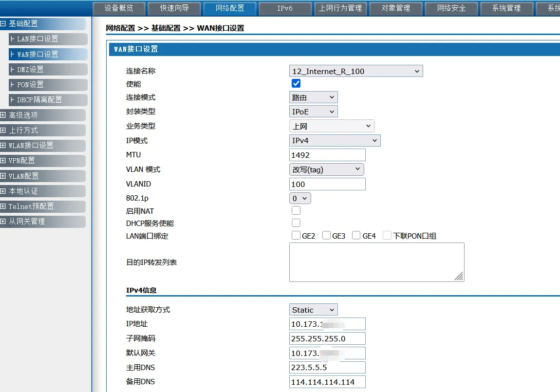Open the 系统管理 tab

[x=506, y=8]
